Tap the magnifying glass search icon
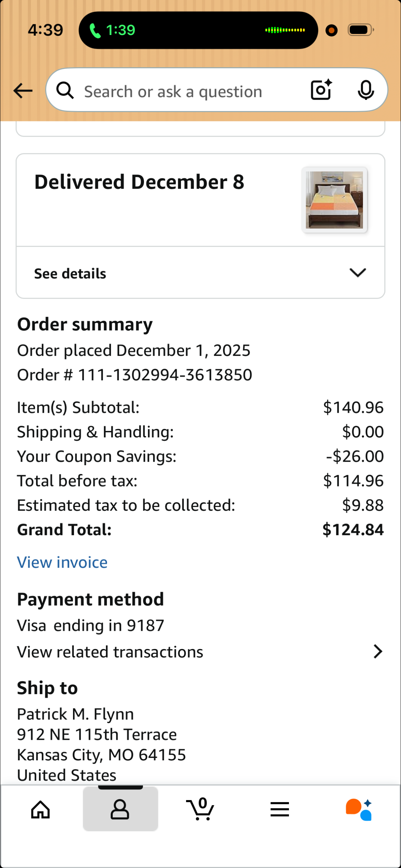This screenshot has width=401, height=868. coord(65,91)
